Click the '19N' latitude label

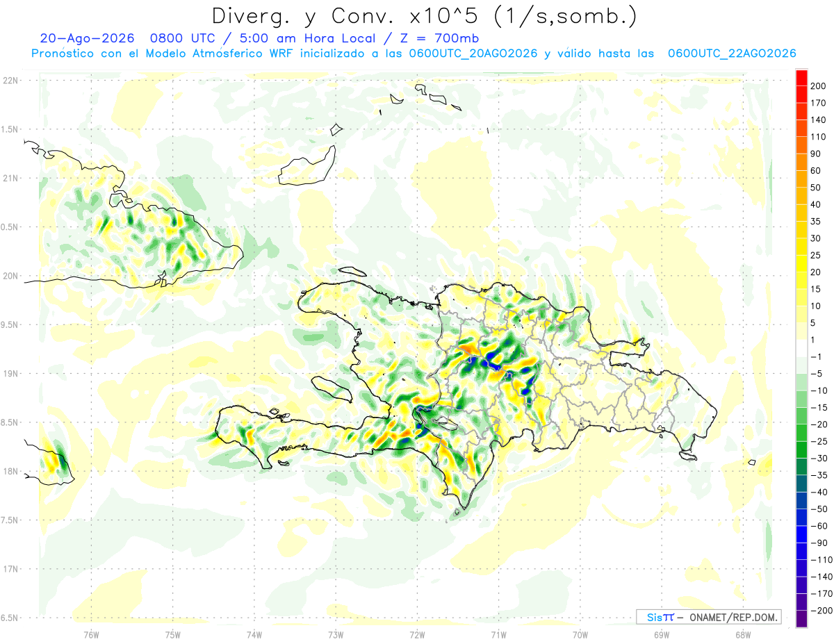[10, 374]
